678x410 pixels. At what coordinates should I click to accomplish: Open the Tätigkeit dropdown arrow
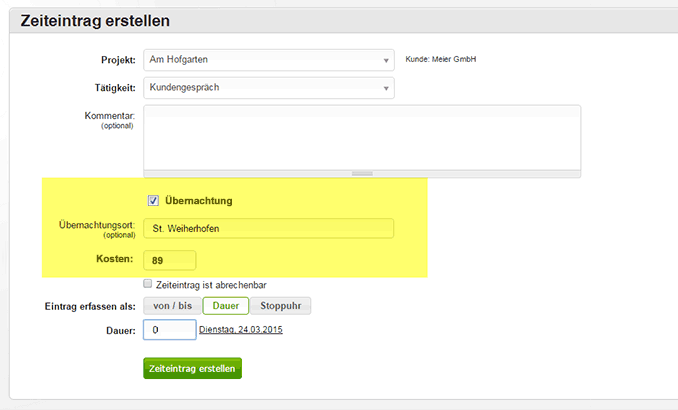(x=386, y=88)
